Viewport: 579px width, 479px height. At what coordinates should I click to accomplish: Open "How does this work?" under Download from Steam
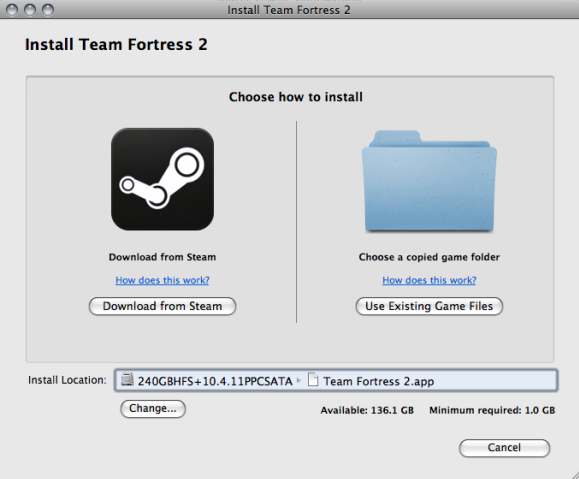pos(162,280)
